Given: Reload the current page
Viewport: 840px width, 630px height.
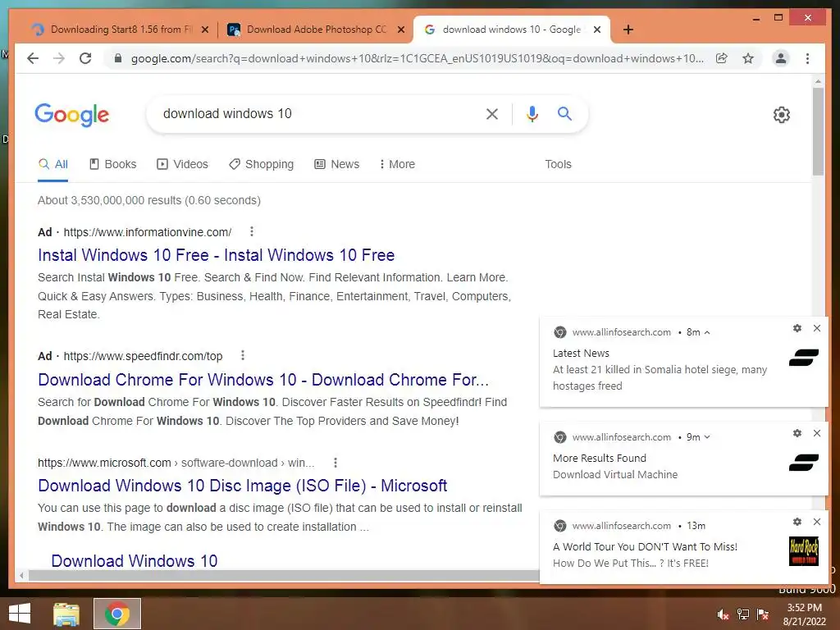Looking at the screenshot, I should pyautogui.click(x=85, y=58).
